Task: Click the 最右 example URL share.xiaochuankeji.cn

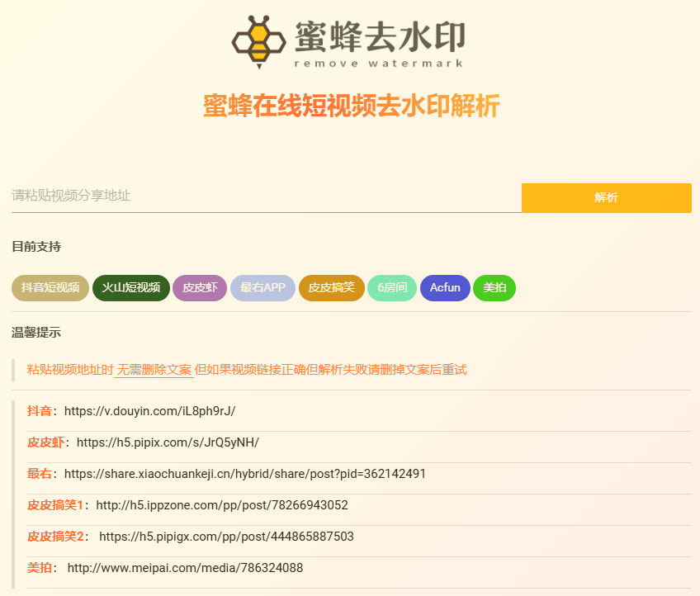Action: (245, 474)
